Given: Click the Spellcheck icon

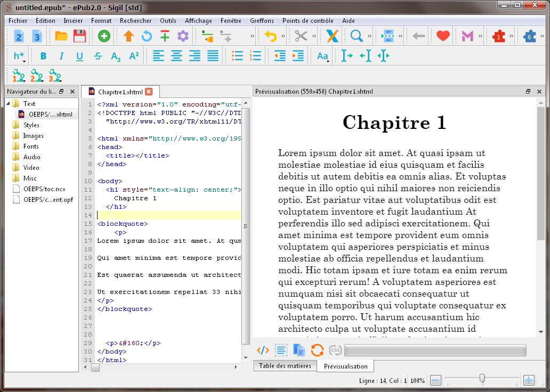Looking at the screenshot, I should [x=332, y=36].
